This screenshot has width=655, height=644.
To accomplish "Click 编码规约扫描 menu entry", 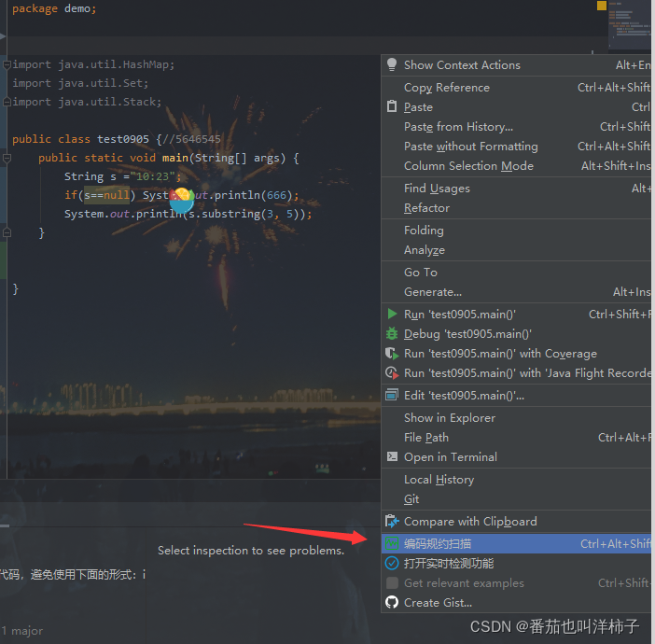I will click(x=516, y=544).
